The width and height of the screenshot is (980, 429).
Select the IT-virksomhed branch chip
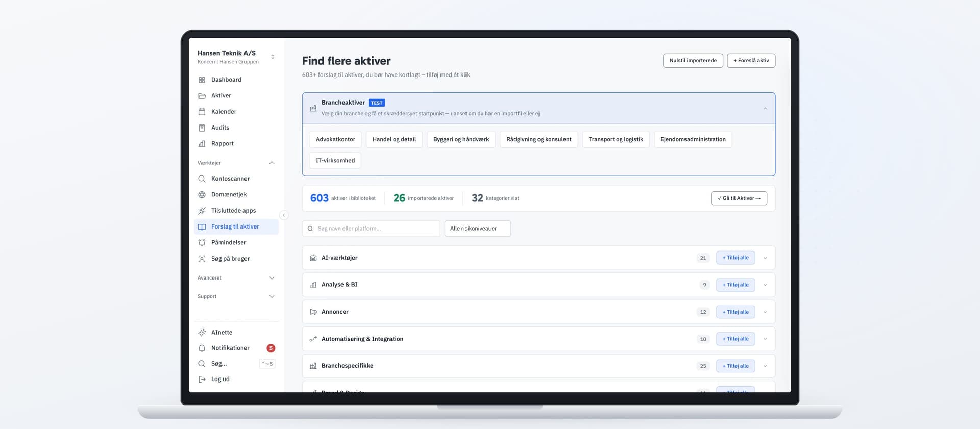click(x=335, y=160)
